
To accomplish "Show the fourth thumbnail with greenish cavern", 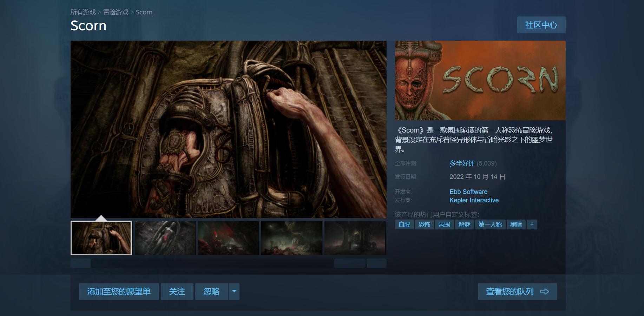I will click(291, 238).
